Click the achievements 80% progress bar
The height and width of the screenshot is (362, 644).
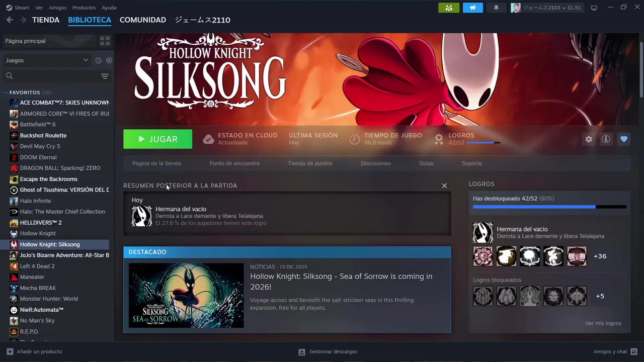(x=549, y=207)
